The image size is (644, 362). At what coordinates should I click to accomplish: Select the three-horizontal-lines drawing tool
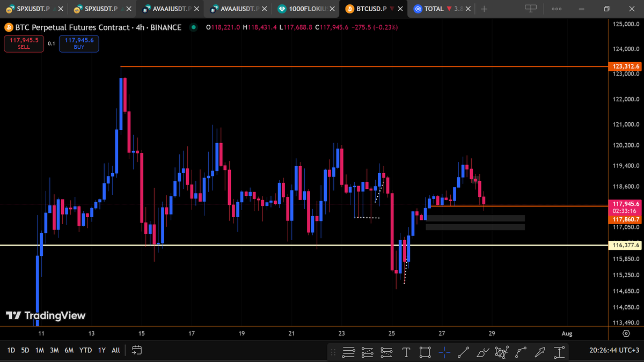349,352
